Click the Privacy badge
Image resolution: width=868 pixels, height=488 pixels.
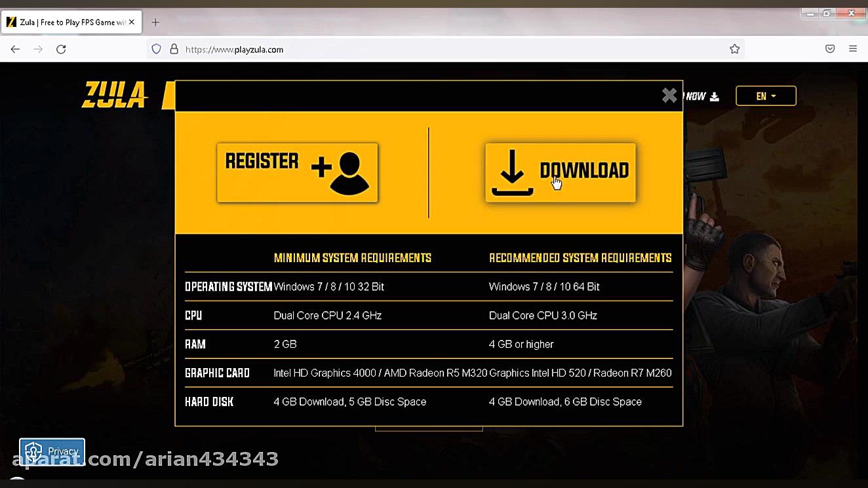coord(52,451)
